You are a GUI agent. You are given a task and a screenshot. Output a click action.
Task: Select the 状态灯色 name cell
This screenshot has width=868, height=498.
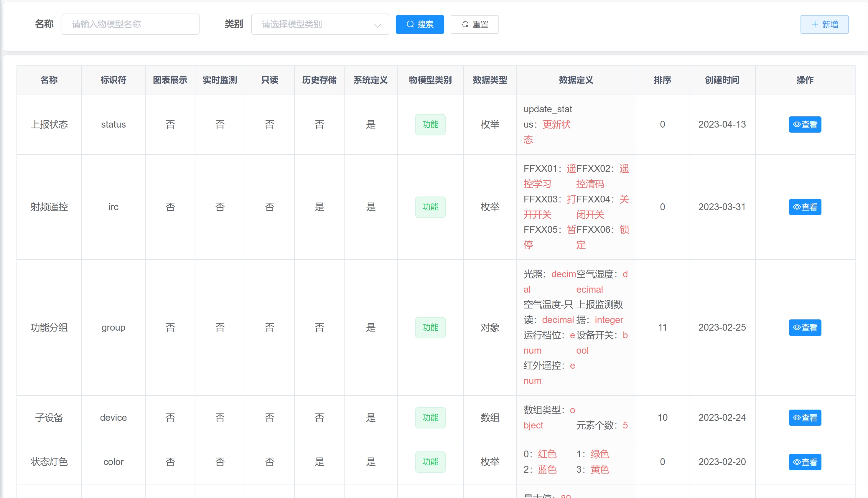[x=49, y=462]
